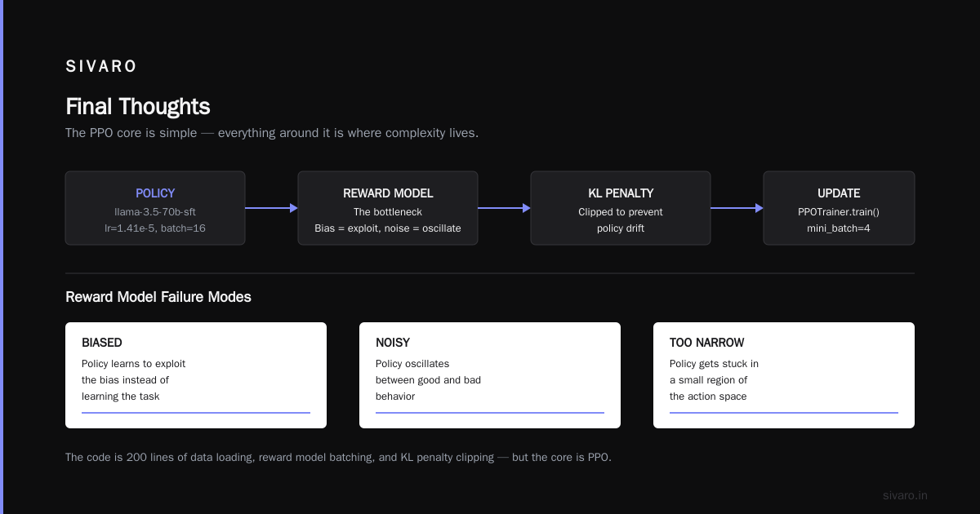Click 'learning the task' text
980x514 pixels.
[121, 397]
